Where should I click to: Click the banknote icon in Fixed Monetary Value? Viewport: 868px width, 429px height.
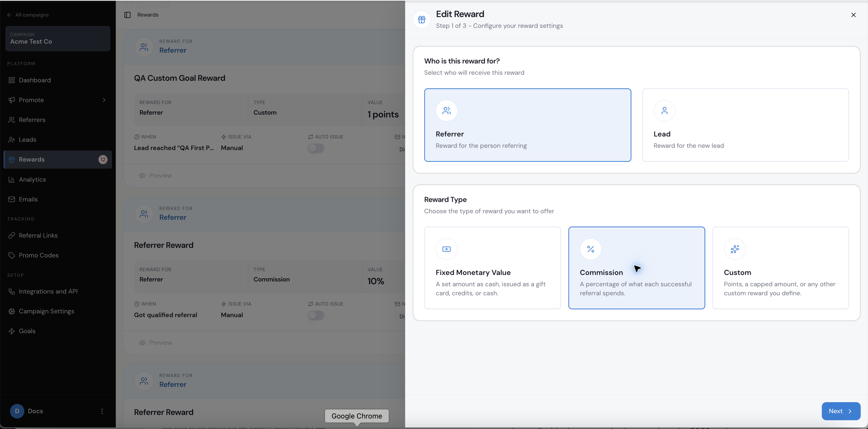pos(447,249)
